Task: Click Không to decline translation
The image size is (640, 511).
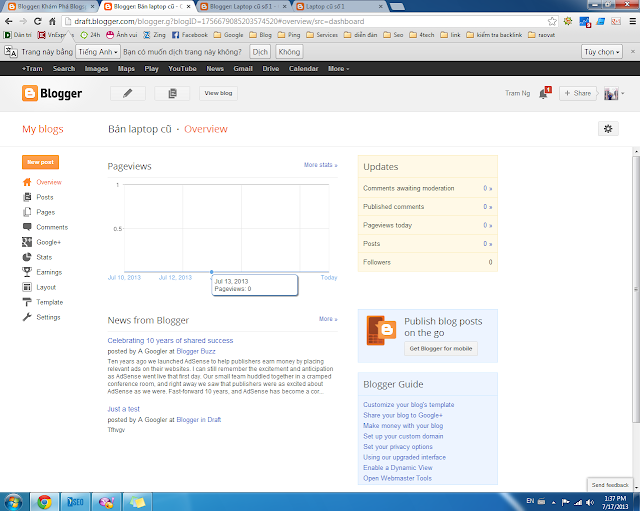Action: [289, 52]
